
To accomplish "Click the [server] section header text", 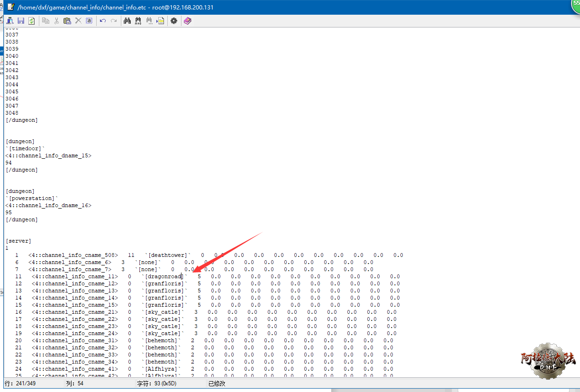I will coord(18,241).
